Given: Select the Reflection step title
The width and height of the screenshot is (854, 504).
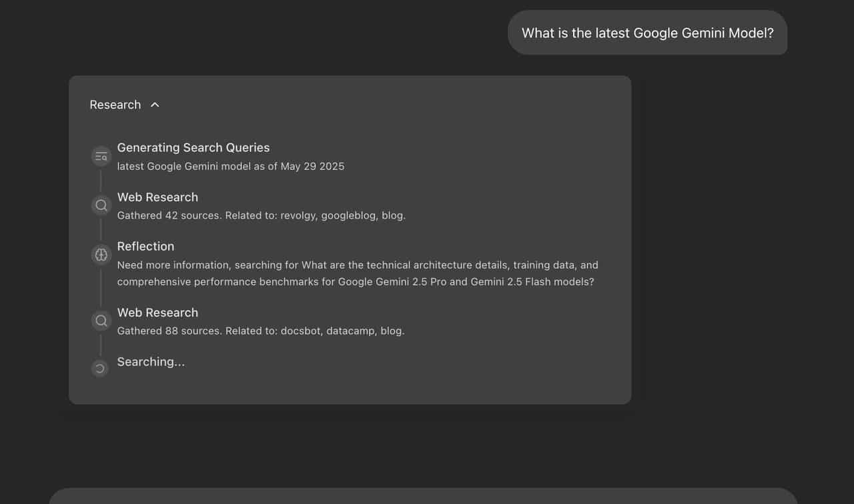Looking at the screenshot, I should pos(145,247).
